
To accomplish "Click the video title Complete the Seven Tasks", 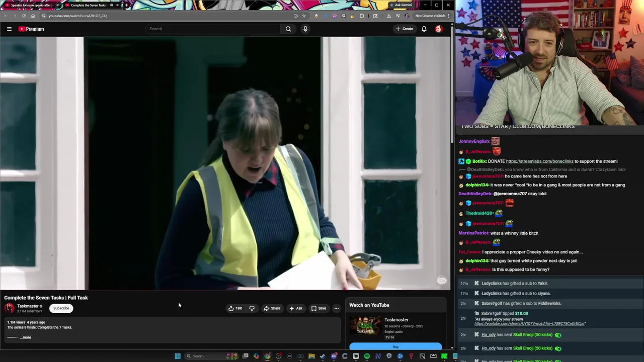I will tap(46, 298).
